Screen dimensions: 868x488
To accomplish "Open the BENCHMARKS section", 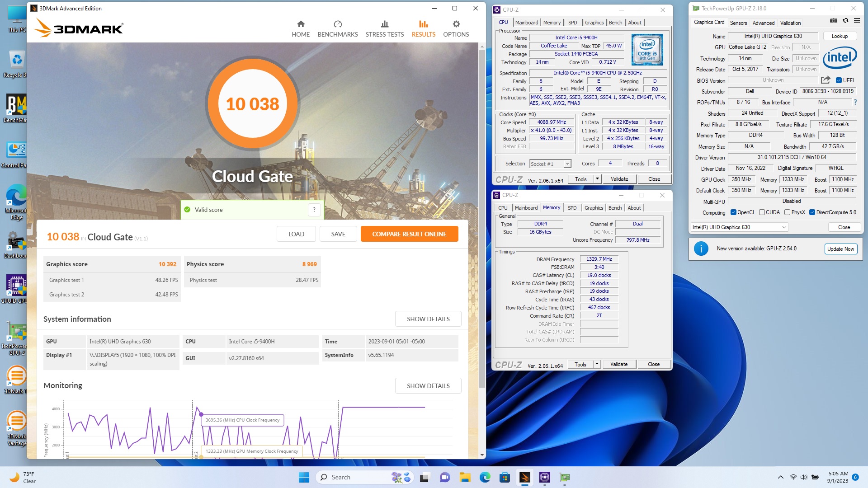I will [338, 28].
